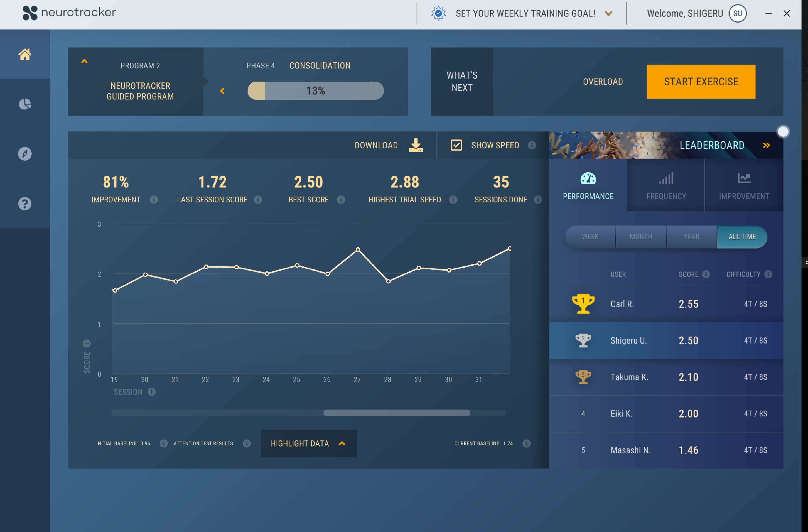The width and height of the screenshot is (808, 532).
Task: Switch to the Improvement leaderboard tab
Action: pos(744,185)
